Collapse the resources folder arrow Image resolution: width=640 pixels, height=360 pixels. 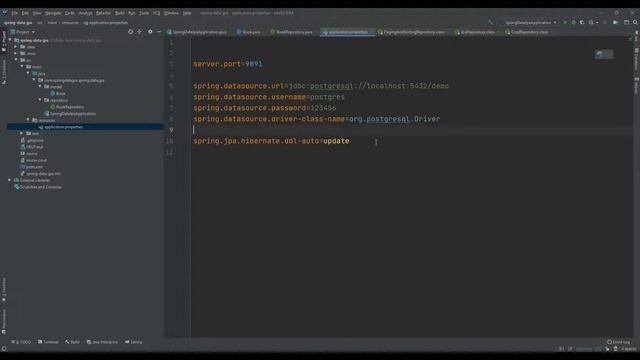28,120
